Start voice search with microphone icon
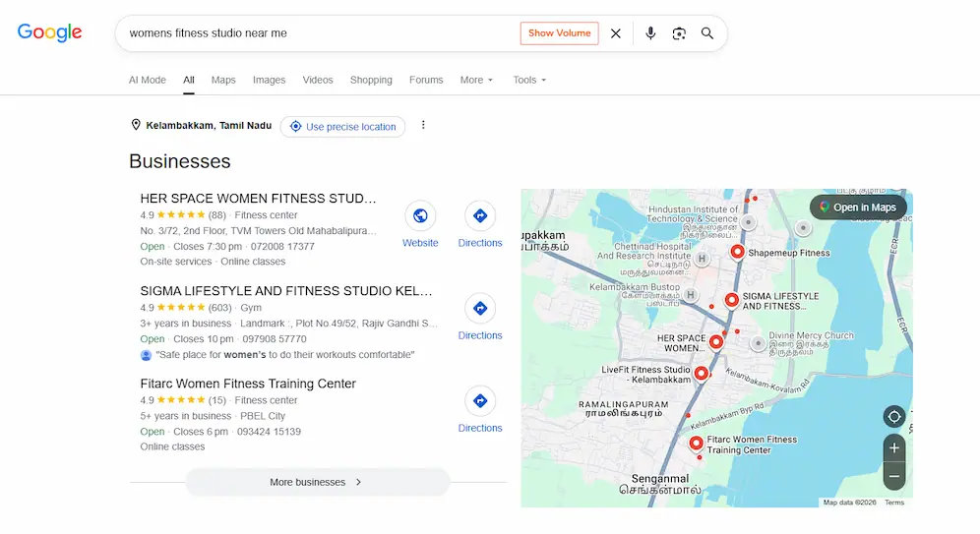The image size is (980, 534). 650,33
